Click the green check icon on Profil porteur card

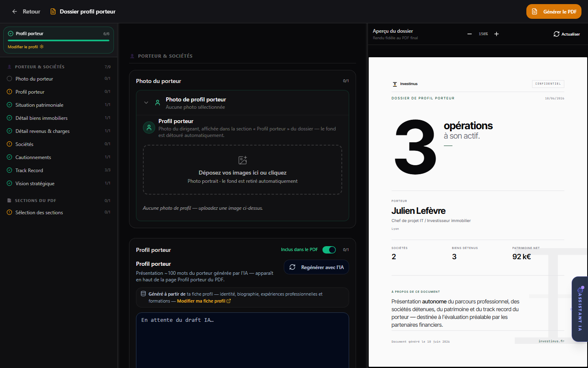(x=11, y=34)
